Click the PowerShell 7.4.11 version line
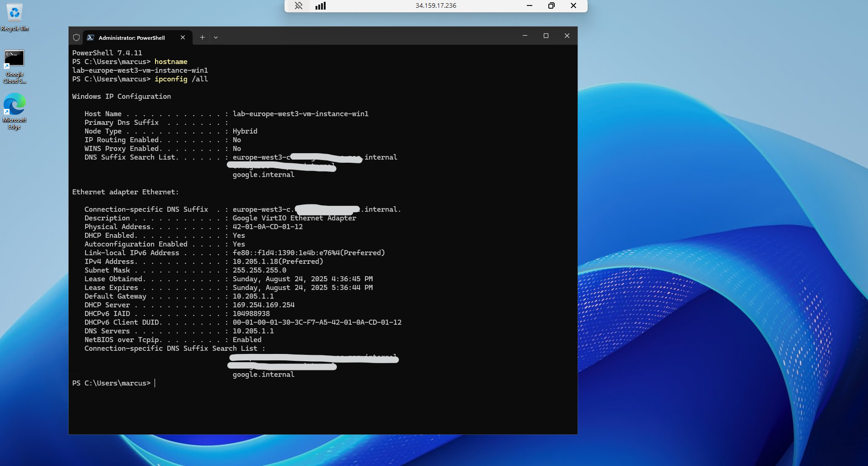The image size is (868, 466). coord(107,53)
